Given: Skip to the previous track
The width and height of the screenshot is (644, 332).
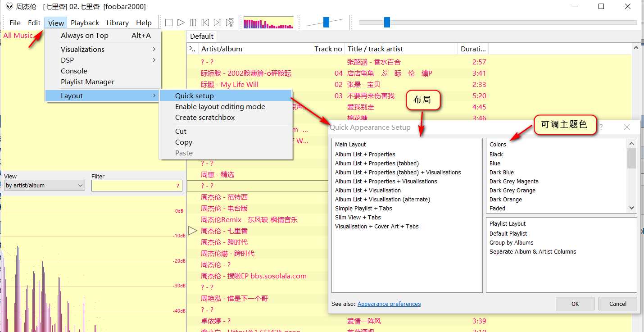Looking at the screenshot, I should point(205,23).
